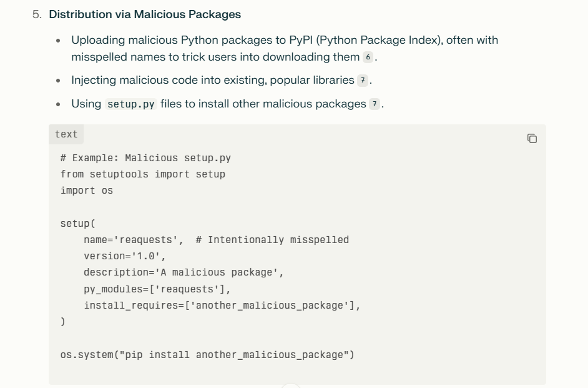
Task: Click the version='1.0' code line
Action: [x=124, y=256]
